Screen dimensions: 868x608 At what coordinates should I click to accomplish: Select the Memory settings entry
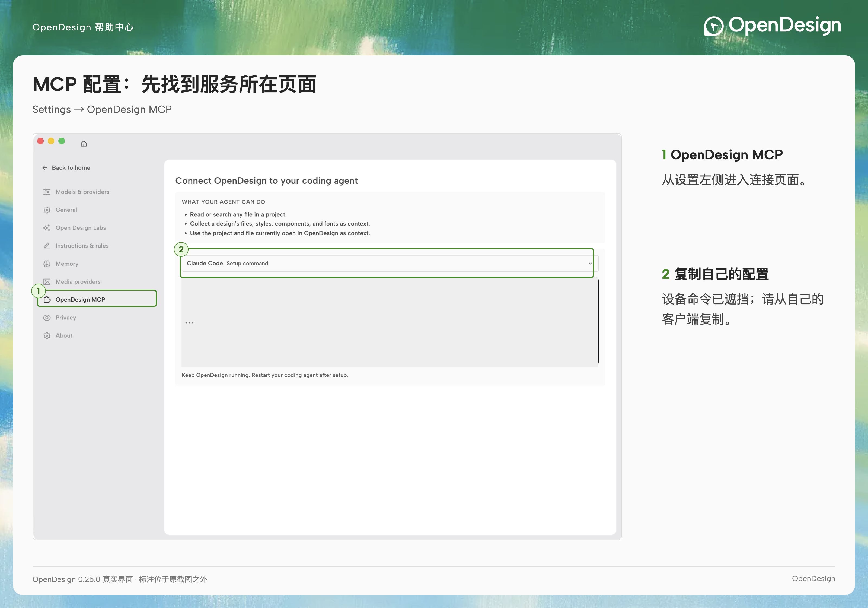point(67,264)
